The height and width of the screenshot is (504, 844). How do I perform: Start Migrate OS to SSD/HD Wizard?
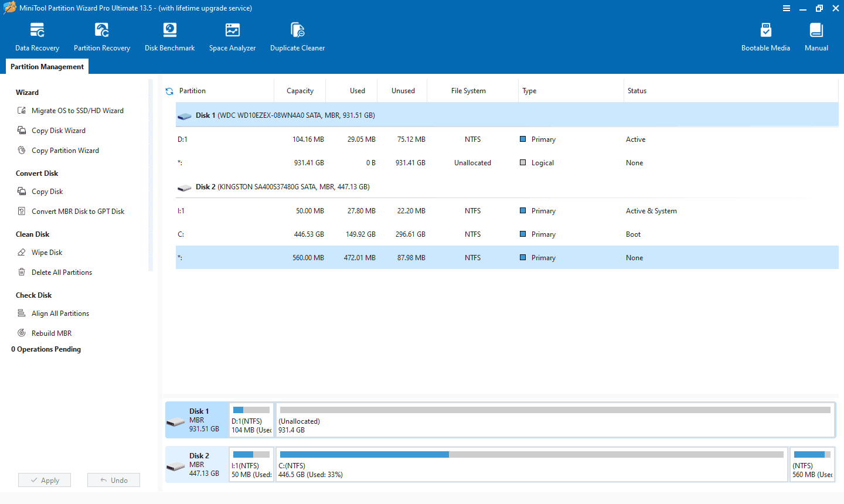tap(77, 110)
